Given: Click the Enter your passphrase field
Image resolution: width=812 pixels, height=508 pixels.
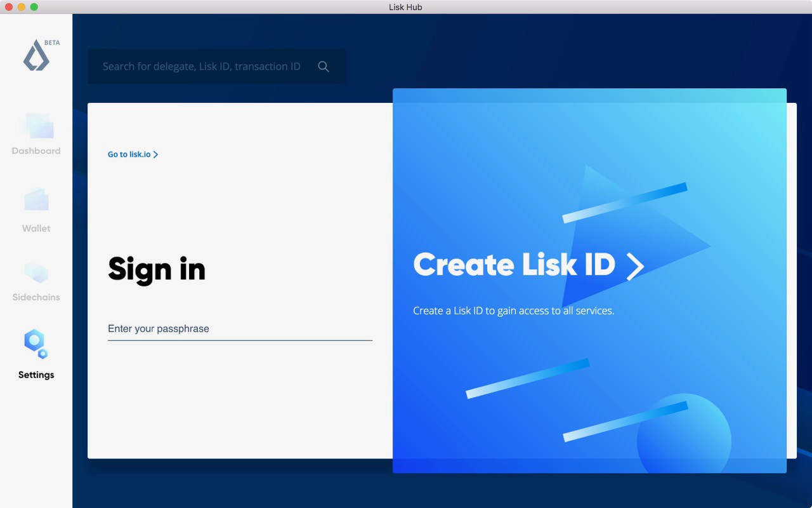Looking at the screenshot, I should coord(240,329).
